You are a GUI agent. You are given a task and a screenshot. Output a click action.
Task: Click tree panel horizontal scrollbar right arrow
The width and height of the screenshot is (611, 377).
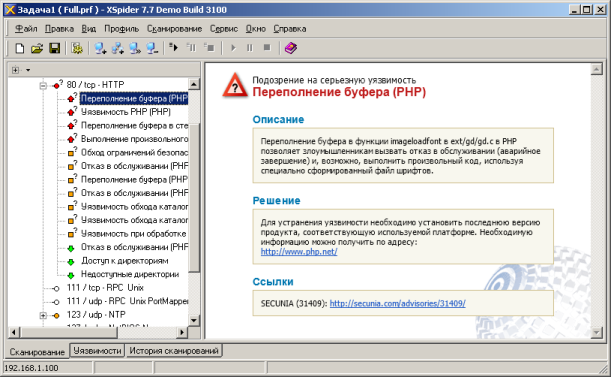click(182, 332)
